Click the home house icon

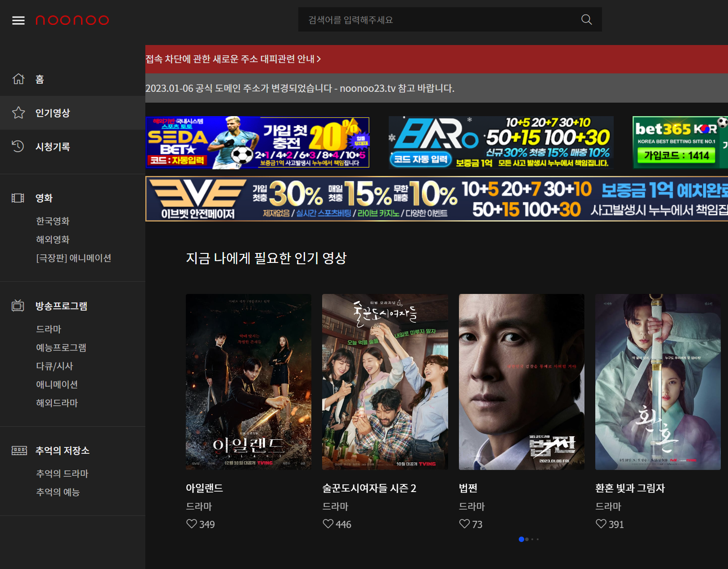18,79
